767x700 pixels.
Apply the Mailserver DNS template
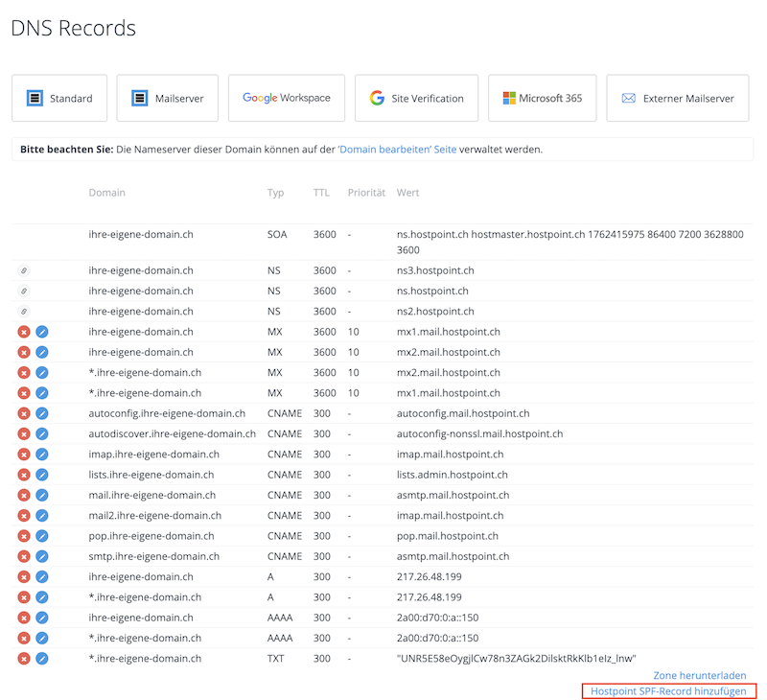[167, 98]
